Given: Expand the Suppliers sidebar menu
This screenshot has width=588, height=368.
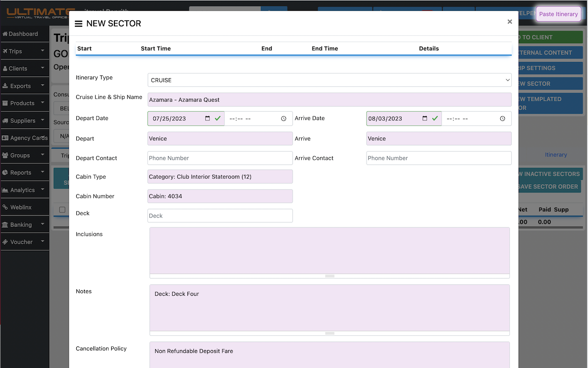Looking at the screenshot, I should pos(25,121).
